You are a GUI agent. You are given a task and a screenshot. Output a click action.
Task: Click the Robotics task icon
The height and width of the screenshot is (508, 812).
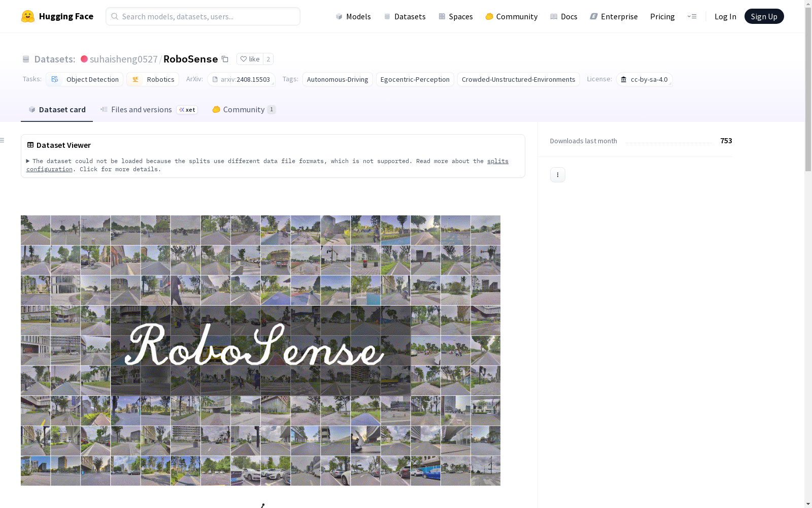pyautogui.click(x=136, y=79)
